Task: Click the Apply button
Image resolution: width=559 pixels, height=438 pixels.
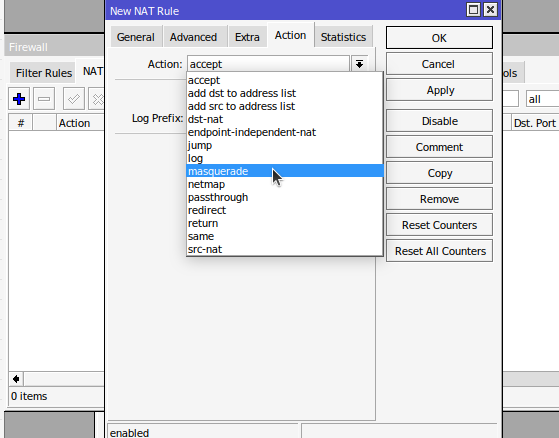Action: (439, 90)
